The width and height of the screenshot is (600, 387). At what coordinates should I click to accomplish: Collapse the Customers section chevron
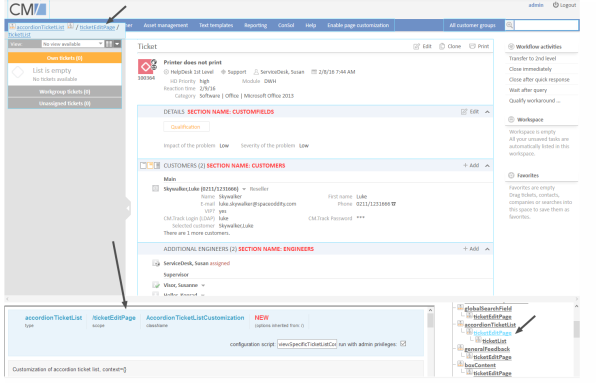click(x=487, y=166)
